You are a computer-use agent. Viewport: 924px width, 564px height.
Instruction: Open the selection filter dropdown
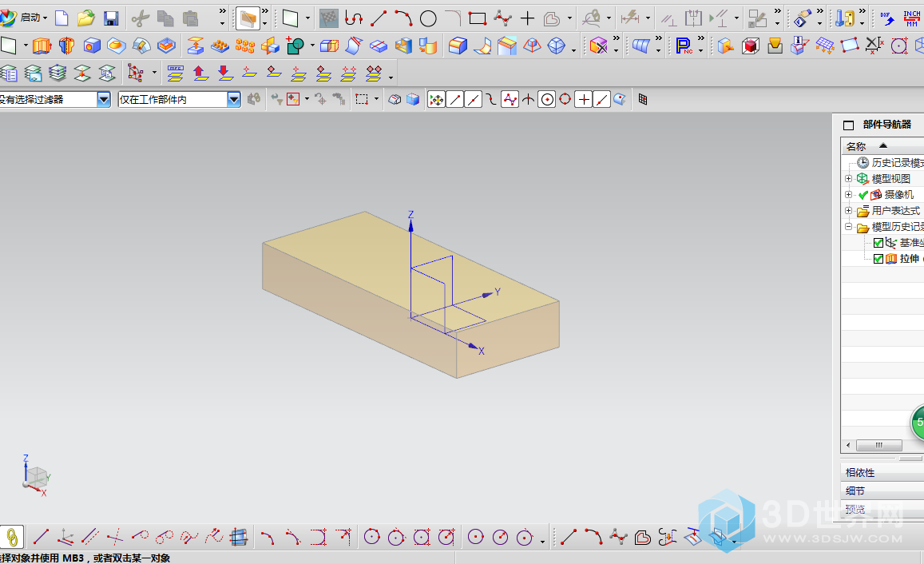(x=104, y=99)
